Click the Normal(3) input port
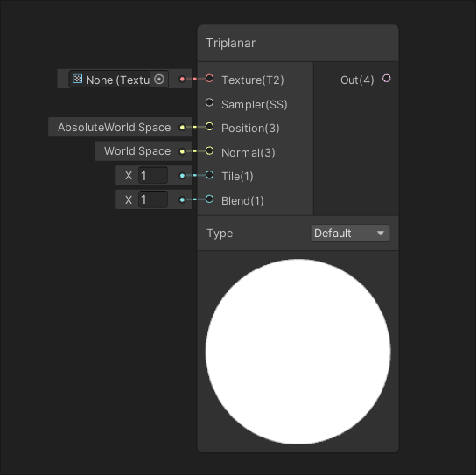 click(209, 150)
